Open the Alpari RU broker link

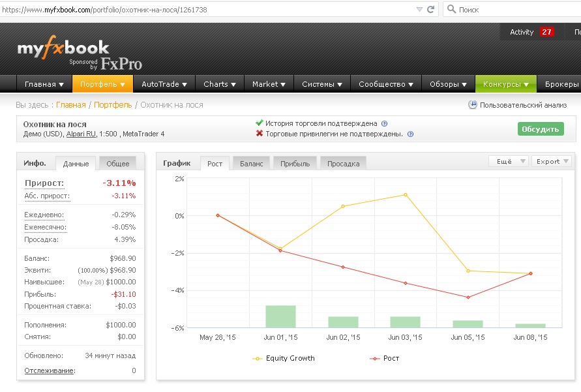click(81, 134)
